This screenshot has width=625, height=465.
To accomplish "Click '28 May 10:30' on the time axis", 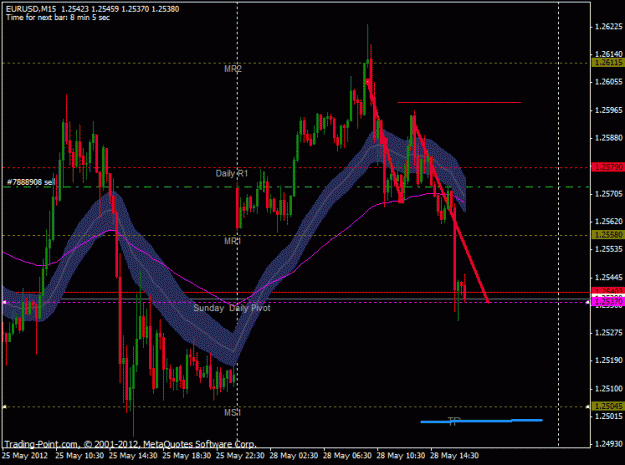I will [x=401, y=455].
